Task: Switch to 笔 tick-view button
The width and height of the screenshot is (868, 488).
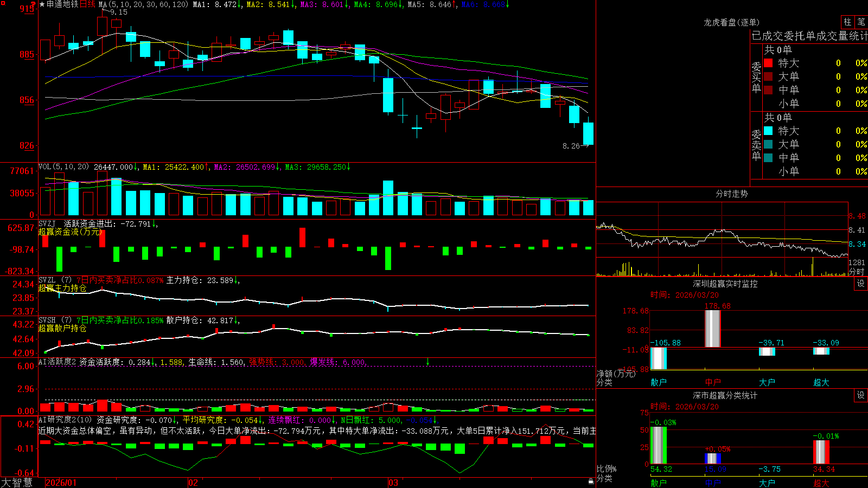Action: 861,22
